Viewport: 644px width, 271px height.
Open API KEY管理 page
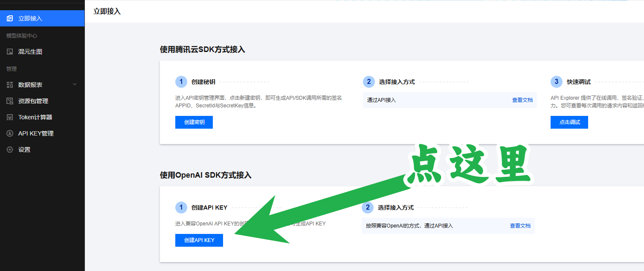tap(42, 133)
